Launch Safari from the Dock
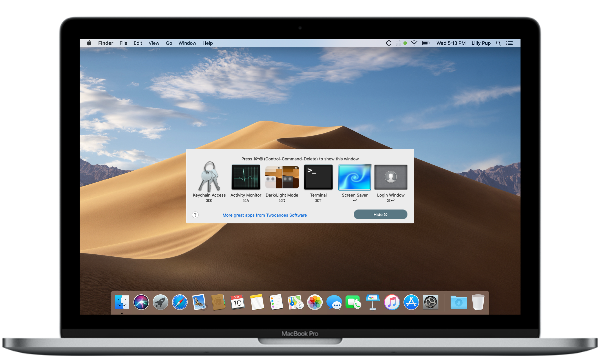The height and width of the screenshot is (364, 601). tap(180, 302)
